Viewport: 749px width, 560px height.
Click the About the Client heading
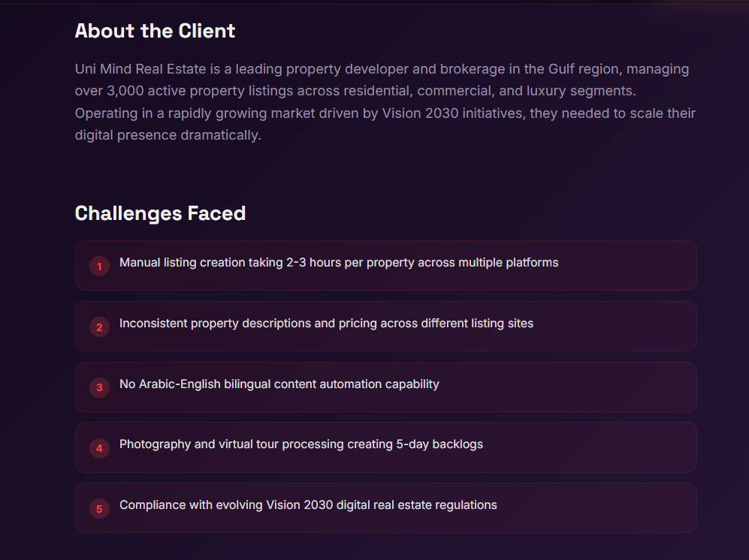tap(155, 31)
